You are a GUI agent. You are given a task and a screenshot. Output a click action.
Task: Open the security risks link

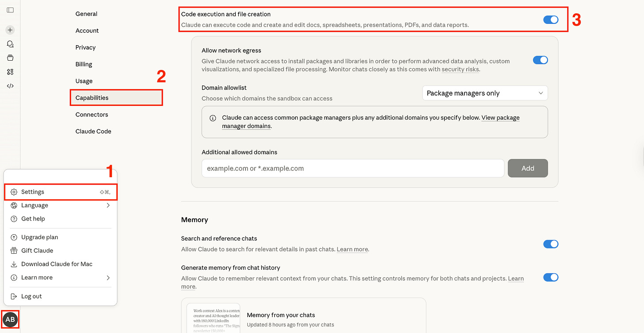[460, 70]
